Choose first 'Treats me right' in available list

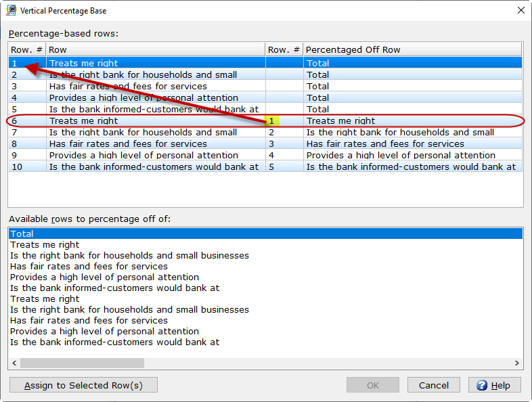[45, 245]
